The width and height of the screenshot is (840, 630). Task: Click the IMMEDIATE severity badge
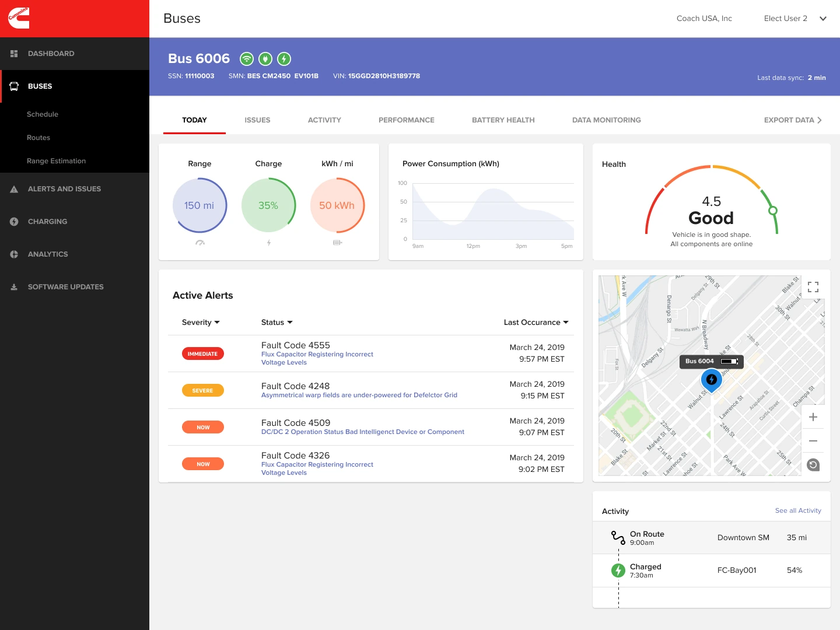202,354
